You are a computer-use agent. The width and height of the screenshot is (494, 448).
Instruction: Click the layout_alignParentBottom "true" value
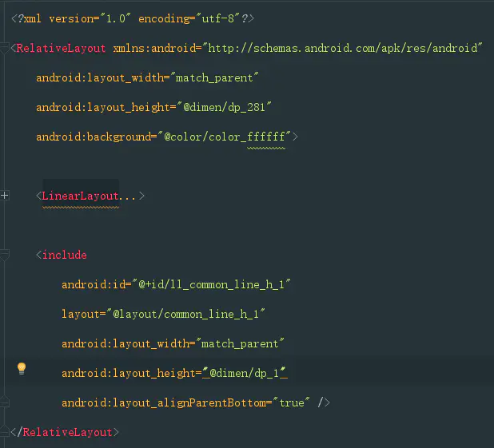[292, 402]
